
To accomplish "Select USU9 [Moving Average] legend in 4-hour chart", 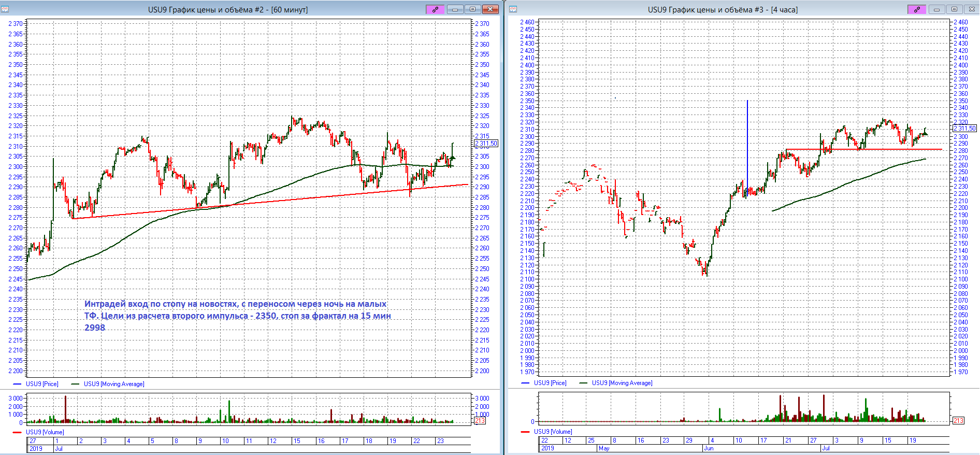I will click(622, 383).
